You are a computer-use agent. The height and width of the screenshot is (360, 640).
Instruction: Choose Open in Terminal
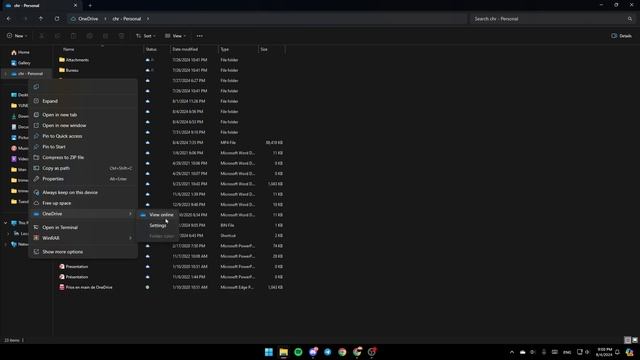click(83, 227)
